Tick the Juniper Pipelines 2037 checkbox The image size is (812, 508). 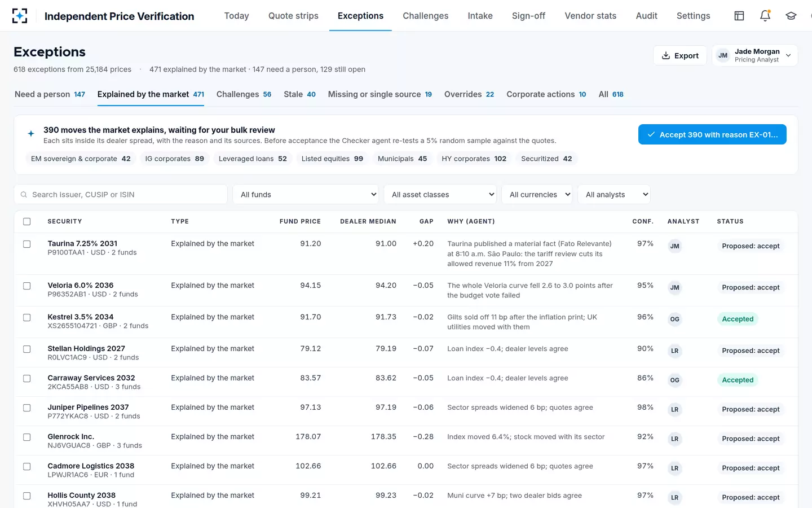coord(27,408)
